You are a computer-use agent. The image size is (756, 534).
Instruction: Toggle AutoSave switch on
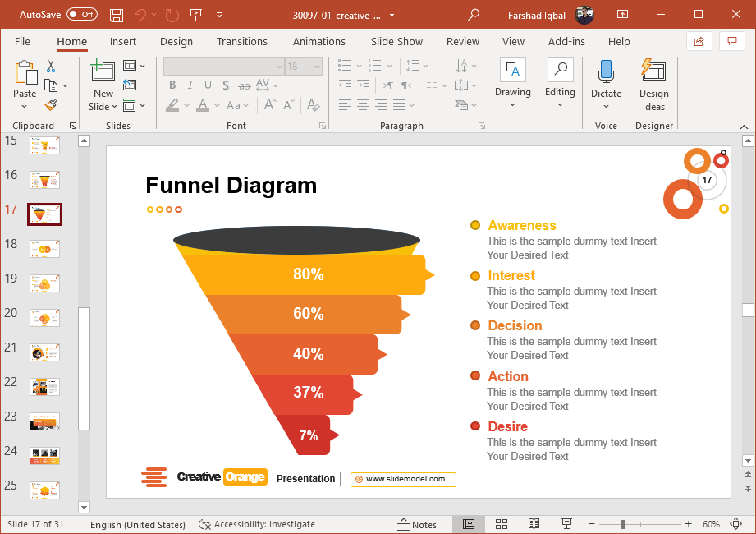[81, 15]
